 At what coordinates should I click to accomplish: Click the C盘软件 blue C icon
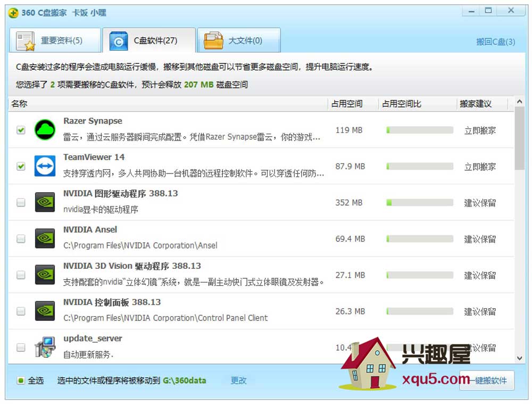tap(119, 41)
